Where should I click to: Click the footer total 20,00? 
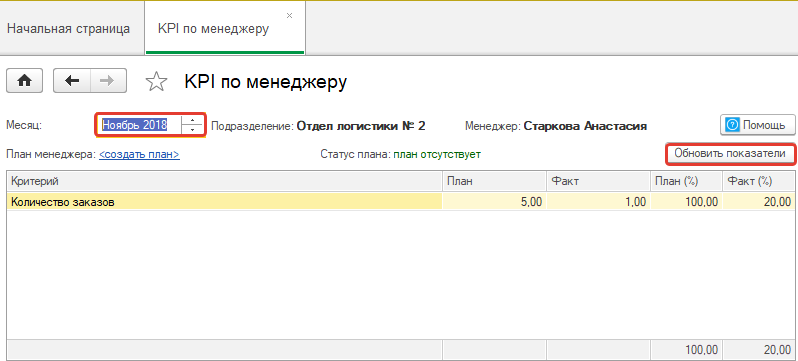759,350
